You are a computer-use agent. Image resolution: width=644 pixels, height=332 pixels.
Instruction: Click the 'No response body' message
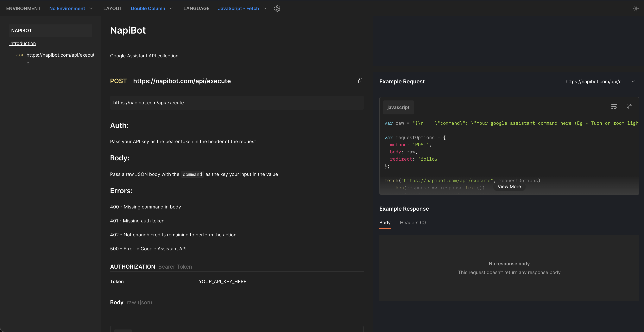tap(509, 264)
